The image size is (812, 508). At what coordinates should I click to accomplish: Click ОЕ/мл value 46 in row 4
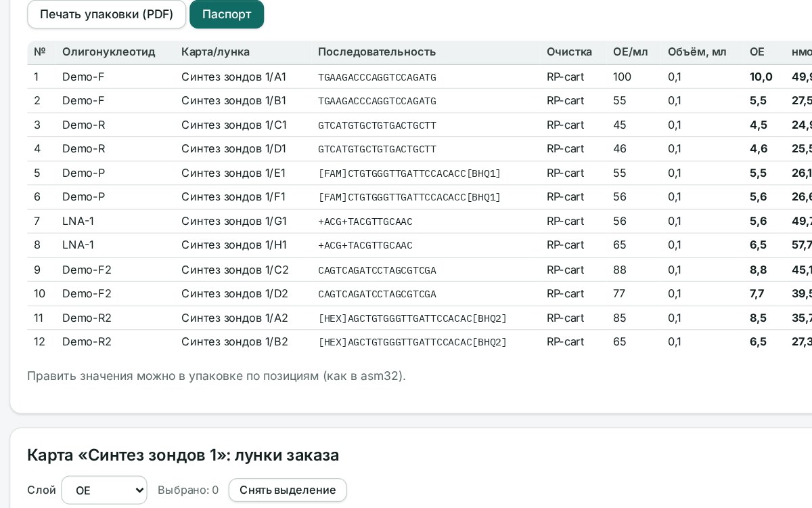pyautogui.click(x=619, y=149)
